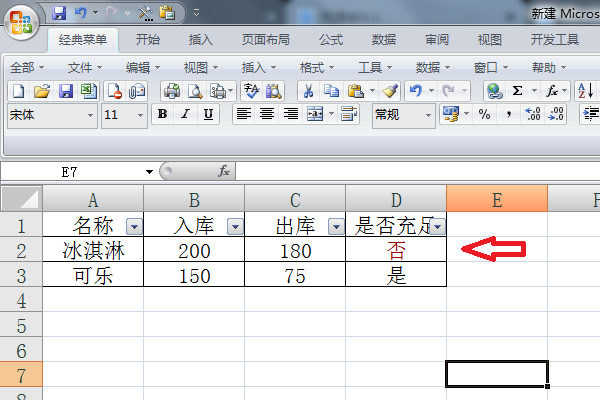Click the Decrease Decimal icon
This screenshot has height=400, width=600.
[x=556, y=114]
